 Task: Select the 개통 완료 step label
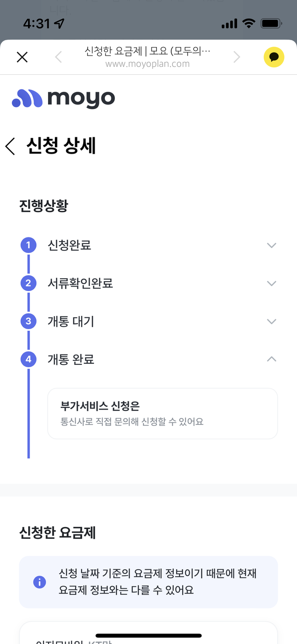point(71,359)
